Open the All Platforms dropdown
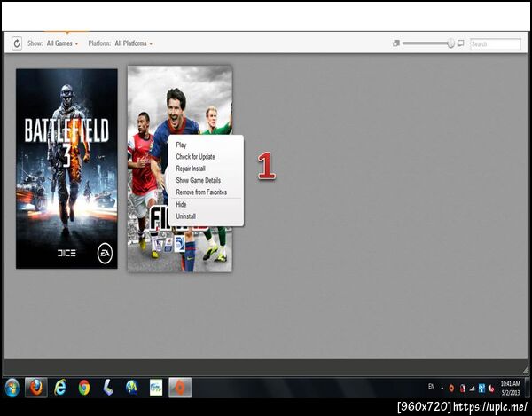 click(133, 43)
